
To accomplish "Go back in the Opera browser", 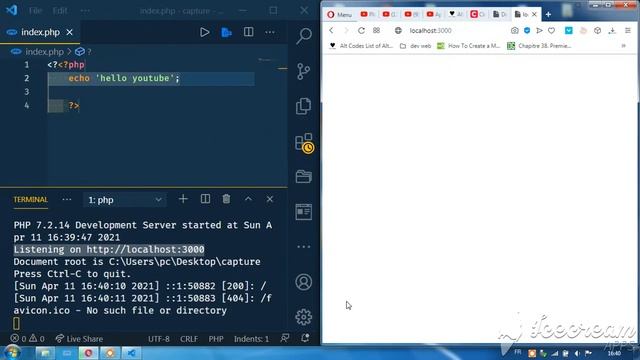I will pyautogui.click(x=331, y=31).
